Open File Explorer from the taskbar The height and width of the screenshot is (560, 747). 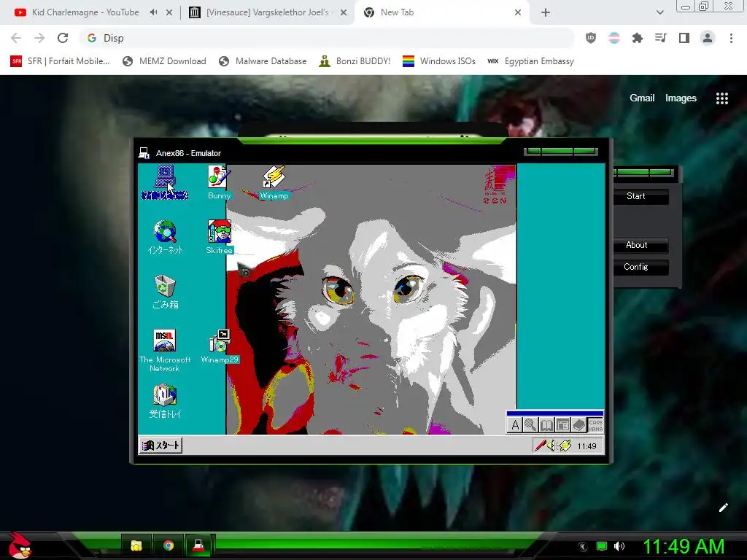click(x=136, y=545)
